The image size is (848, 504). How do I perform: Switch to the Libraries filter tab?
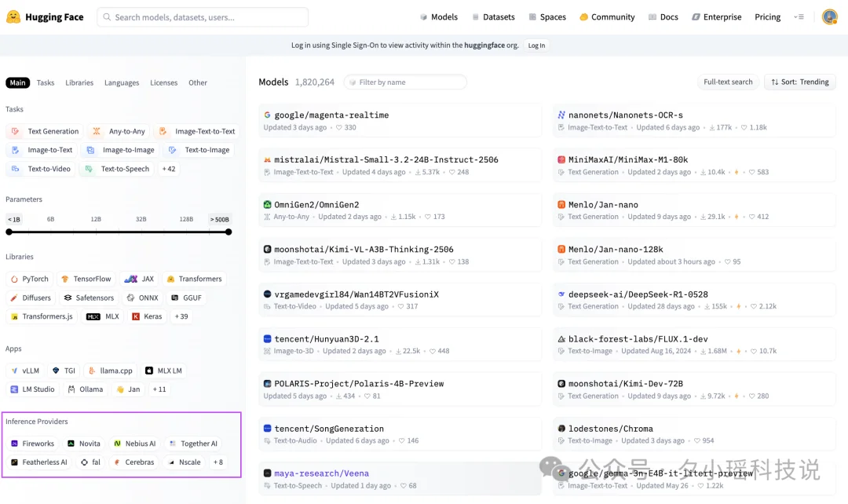79,82
